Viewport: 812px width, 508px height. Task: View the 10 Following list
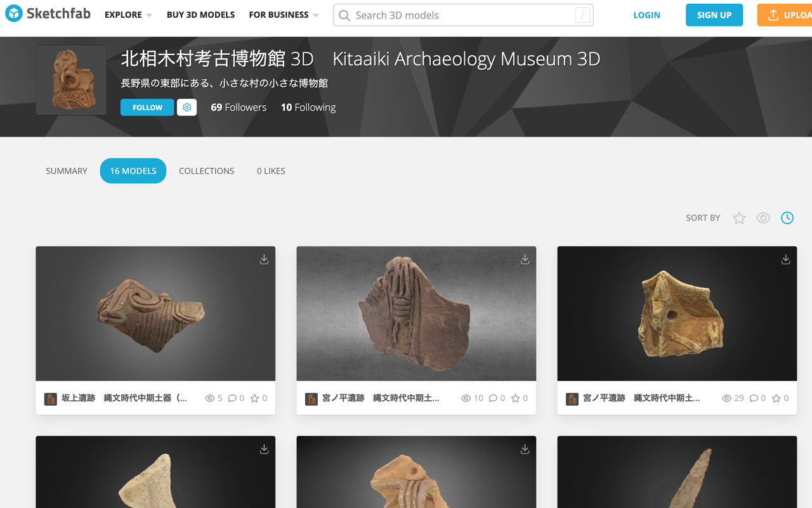click(308, 107)
